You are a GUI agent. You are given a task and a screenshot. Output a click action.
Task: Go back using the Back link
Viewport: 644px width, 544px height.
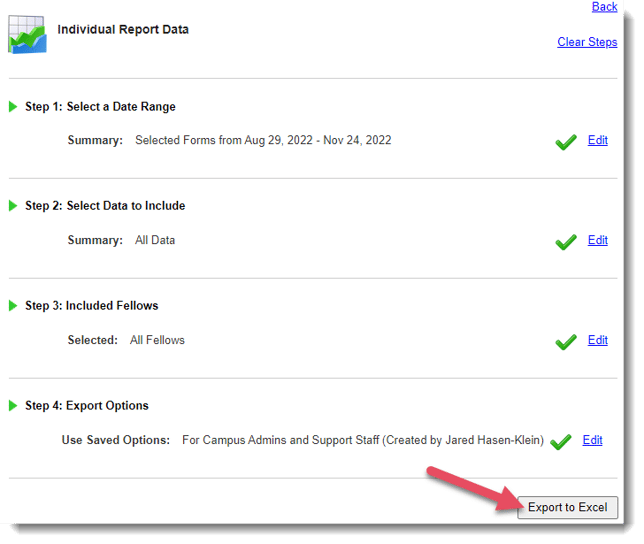click(604, 7)
